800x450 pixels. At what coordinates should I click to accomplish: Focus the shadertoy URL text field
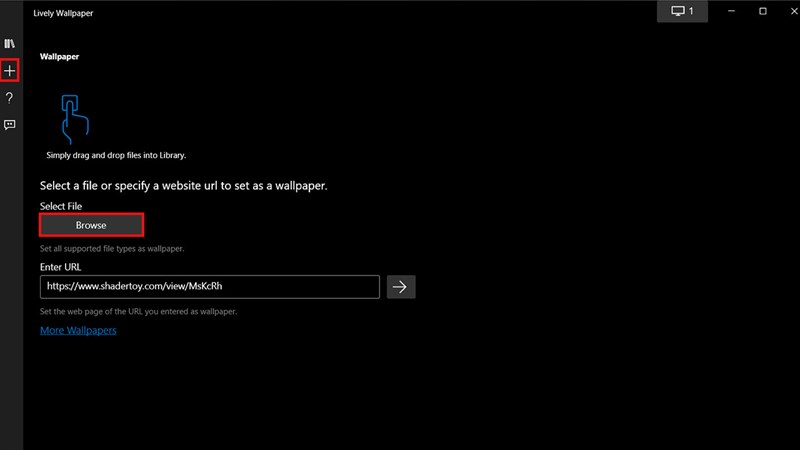click(x=210, y=287)
